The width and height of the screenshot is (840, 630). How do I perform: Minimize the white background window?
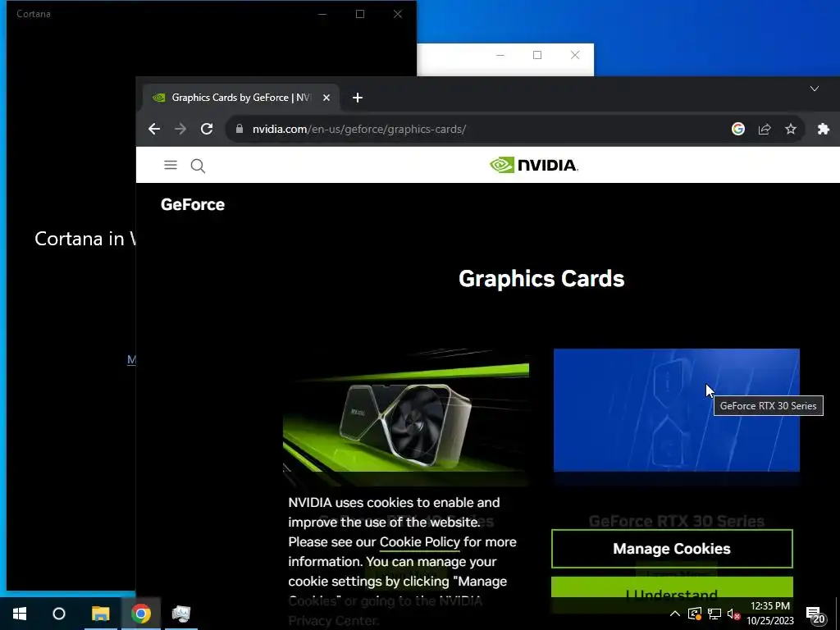pos(500,55)
